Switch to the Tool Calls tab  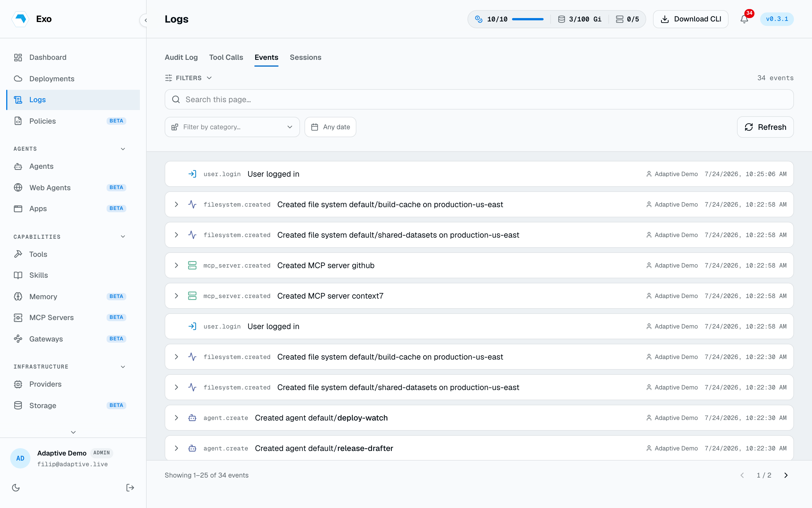(226, 58)
